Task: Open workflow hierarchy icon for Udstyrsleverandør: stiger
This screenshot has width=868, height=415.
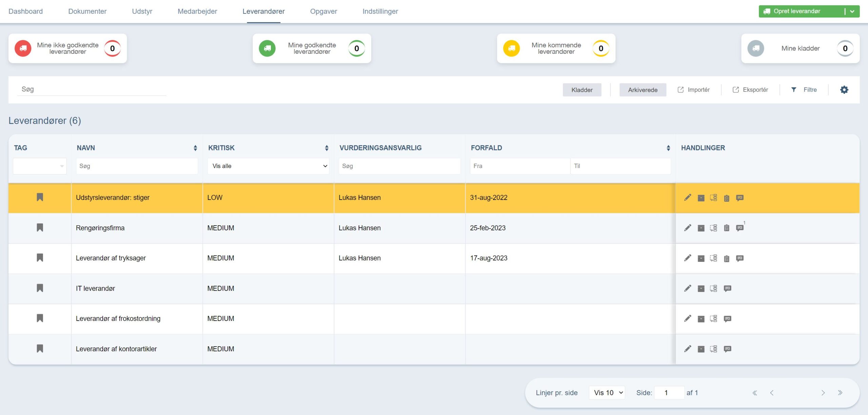Action: point(713,198)
